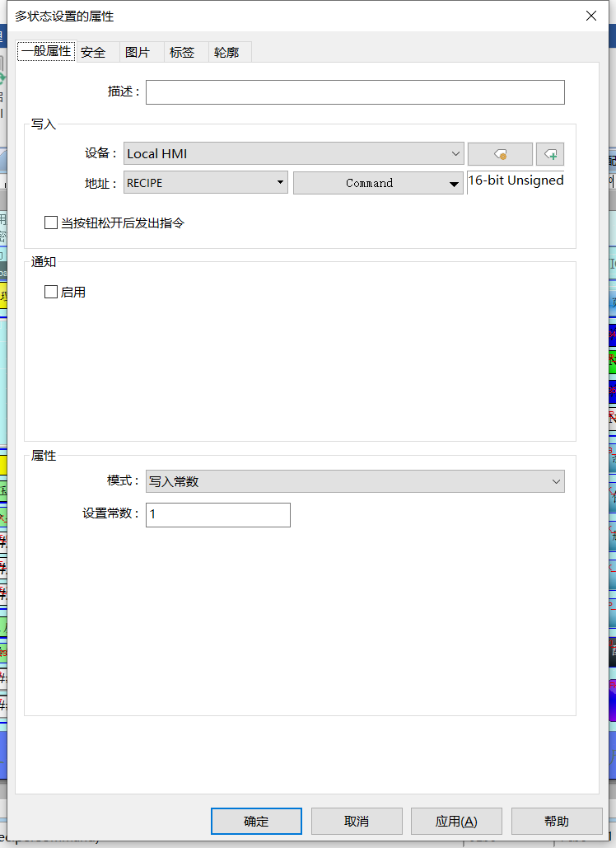Switch to the 安全 tab
Image resolution: width=616 pixels, height=848 pixels.
coord(93,52)
